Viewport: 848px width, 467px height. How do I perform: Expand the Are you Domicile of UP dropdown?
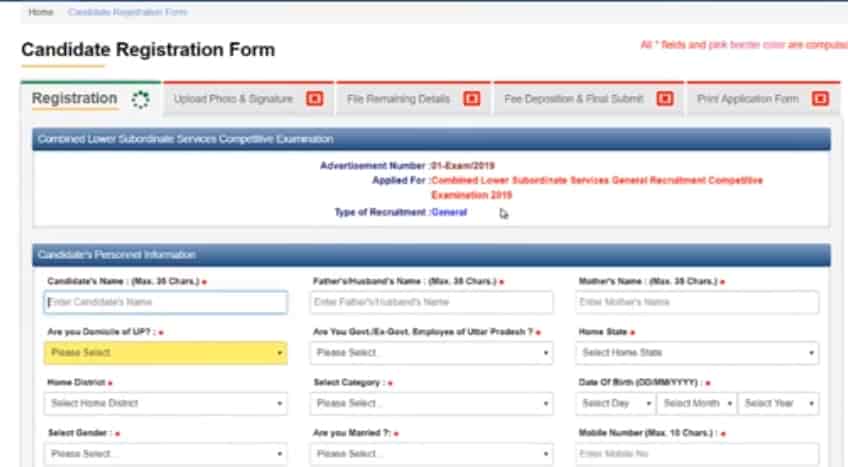[165, 353]
